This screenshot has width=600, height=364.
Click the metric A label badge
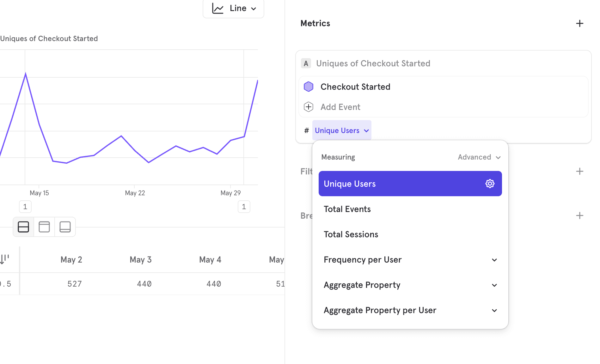tap(306, 64)
